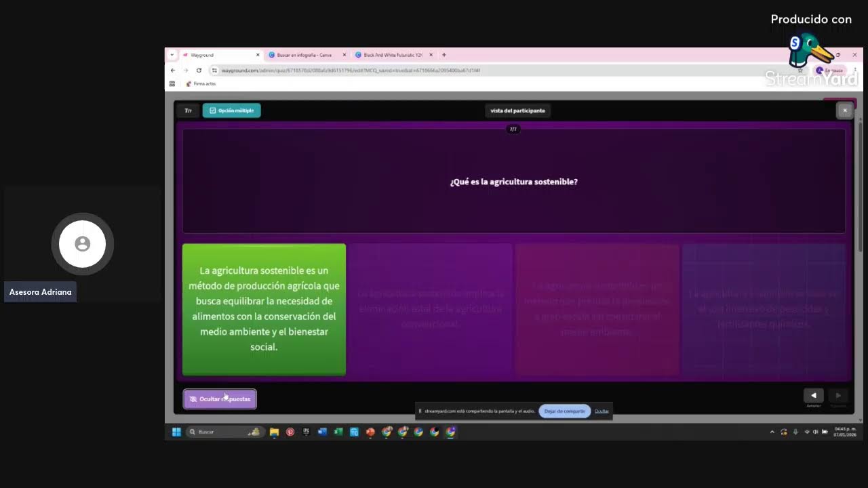Screen dimensions: 868x488
Task: Open File Explorer from the taskbar
Action: 274,432
